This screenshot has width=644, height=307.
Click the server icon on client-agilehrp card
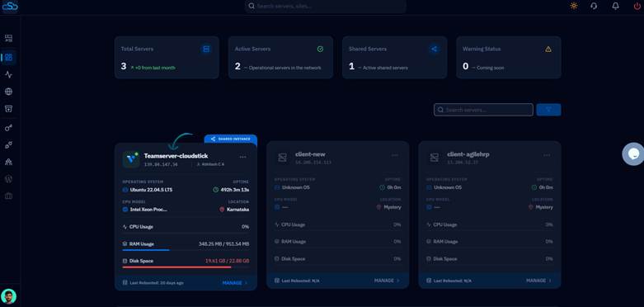pyautogui.click(x=434, y=158)
